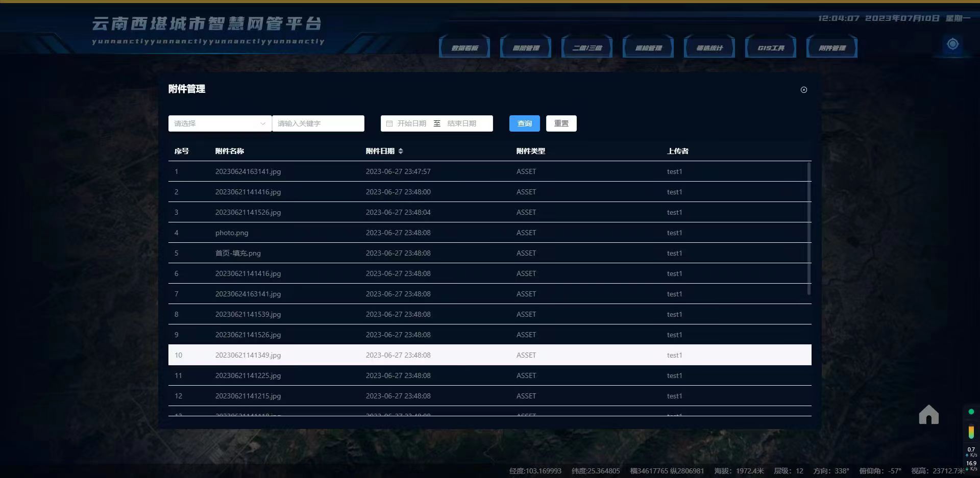The height and width of the screenshot is (478, 980).
Task: Click date 2023-06-27 23:47:57
Action: [x=398, y=171]
